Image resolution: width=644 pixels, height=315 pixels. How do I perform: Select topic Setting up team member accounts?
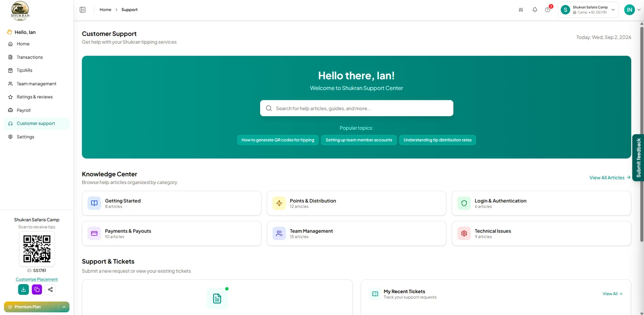359,140
